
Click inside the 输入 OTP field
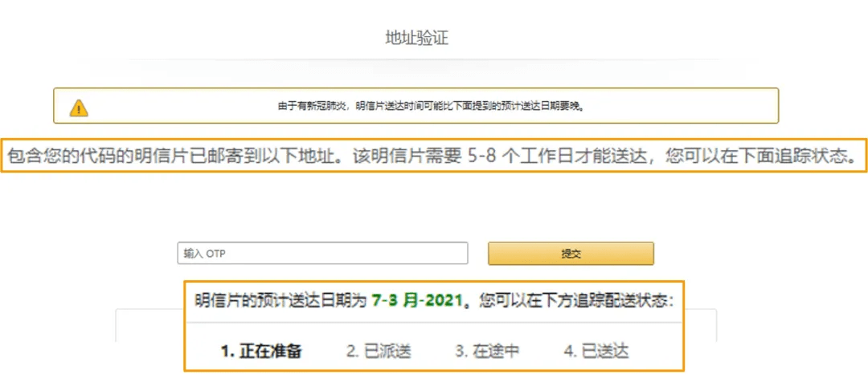pyautogui.click(x=322, y=254)
